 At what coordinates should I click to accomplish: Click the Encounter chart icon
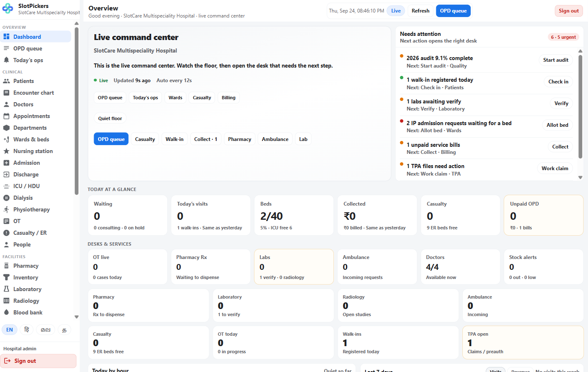[x=6, y=93]
